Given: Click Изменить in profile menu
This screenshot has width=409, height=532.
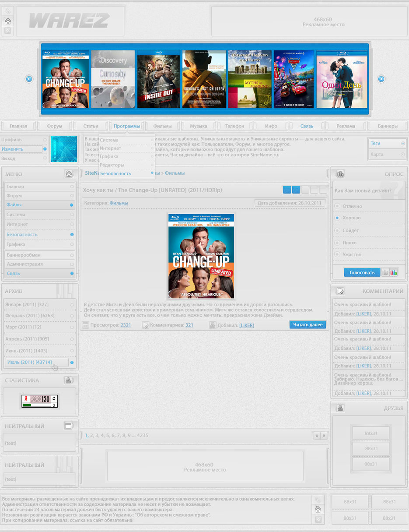Looking at the screenshot, I should point(22,149).
